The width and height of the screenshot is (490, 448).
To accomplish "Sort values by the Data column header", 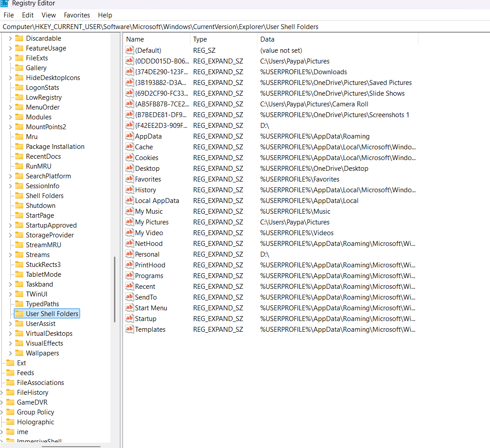I will [x=338, y=39].
